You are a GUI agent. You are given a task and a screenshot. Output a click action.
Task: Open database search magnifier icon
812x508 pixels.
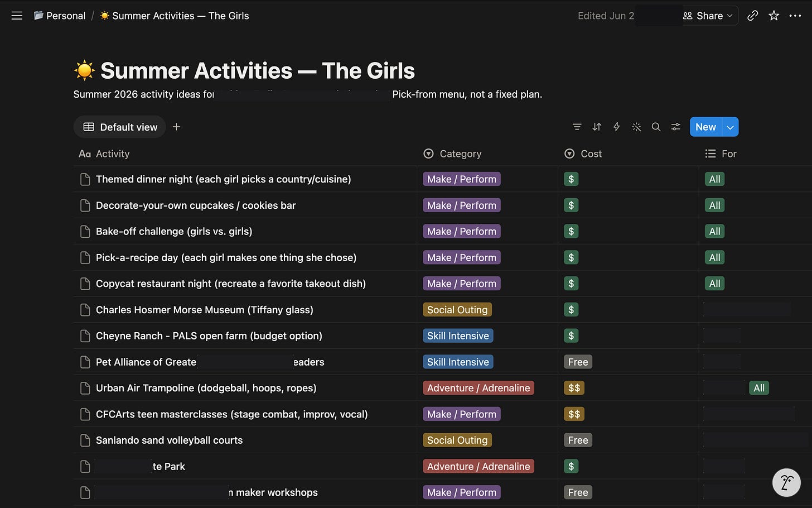click(x=656, y=127)
